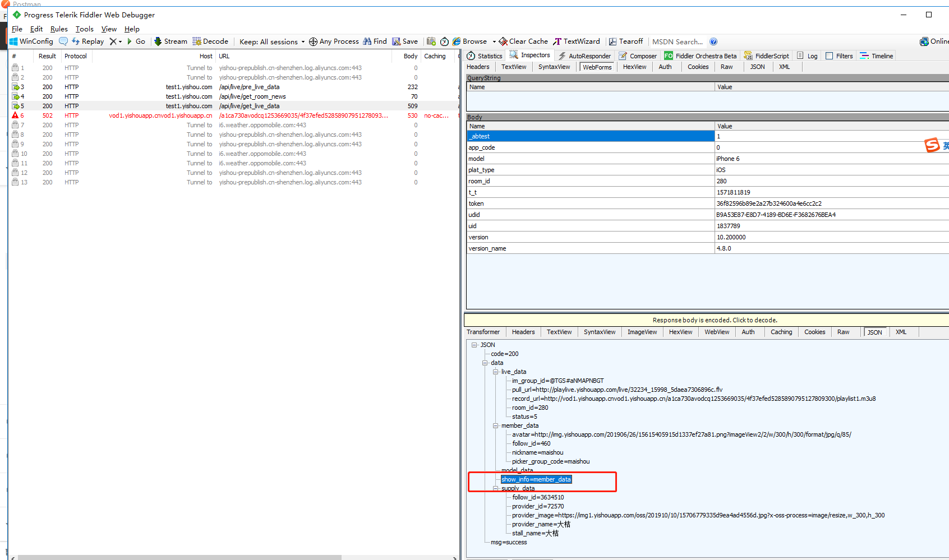
Task: Click into MSDN Search box
Action: tap(678, 41)
